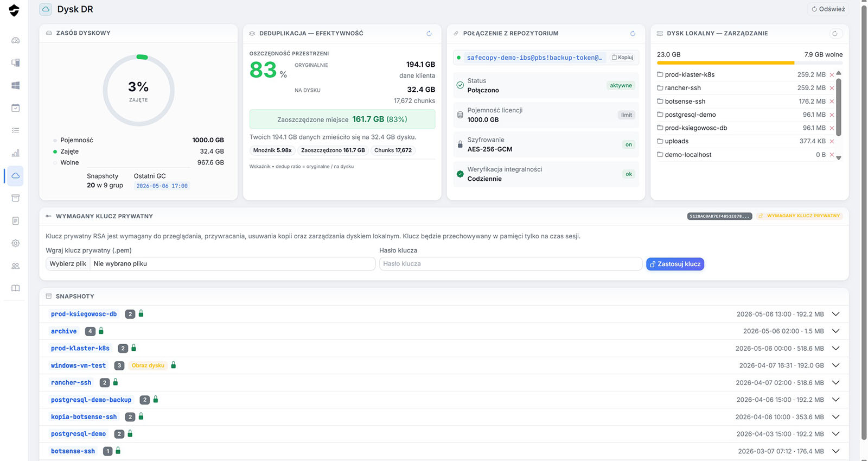This screenshot has height=461, width=868.
Task: Click the local disk list scrollbar
Action: 839,107
